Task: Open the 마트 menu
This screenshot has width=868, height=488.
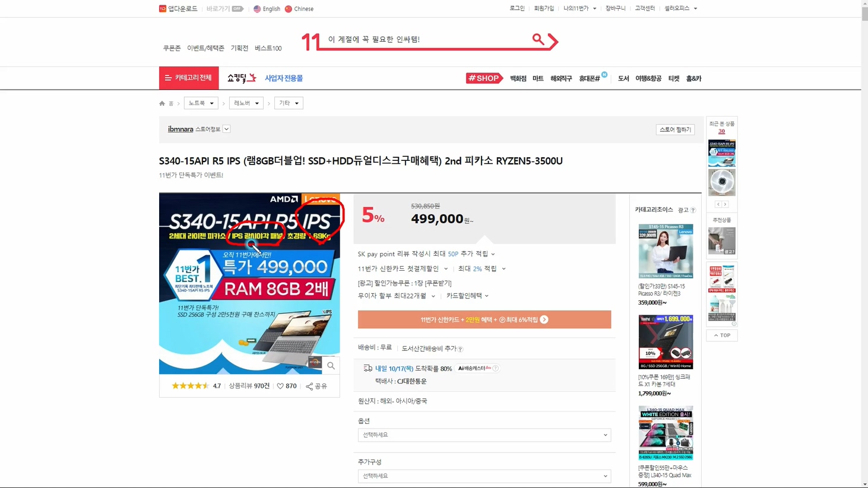Action: (538, 78)
